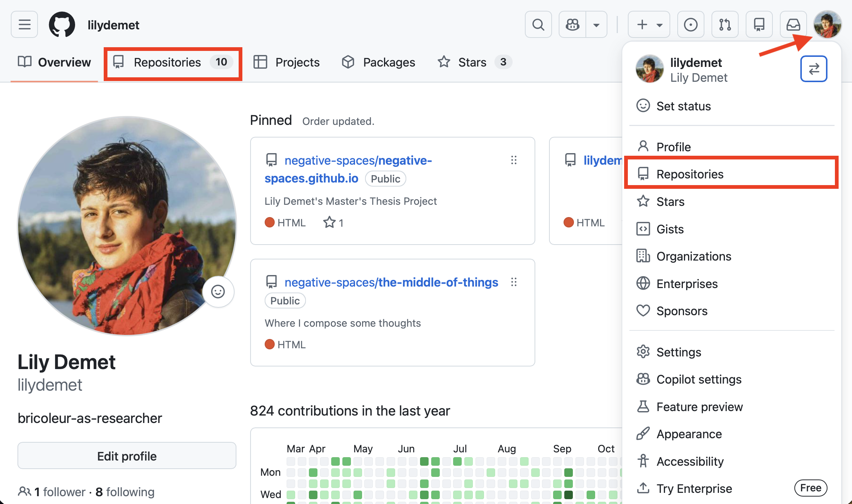Expand the plus create-new dropdown
This screenshot has width=852, height=504.
649,25
